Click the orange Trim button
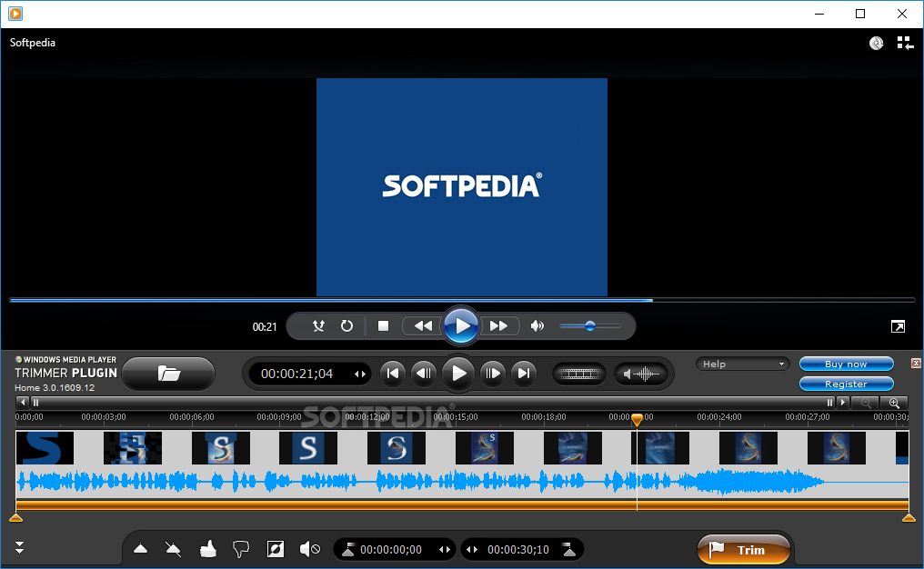 point(744,550)
